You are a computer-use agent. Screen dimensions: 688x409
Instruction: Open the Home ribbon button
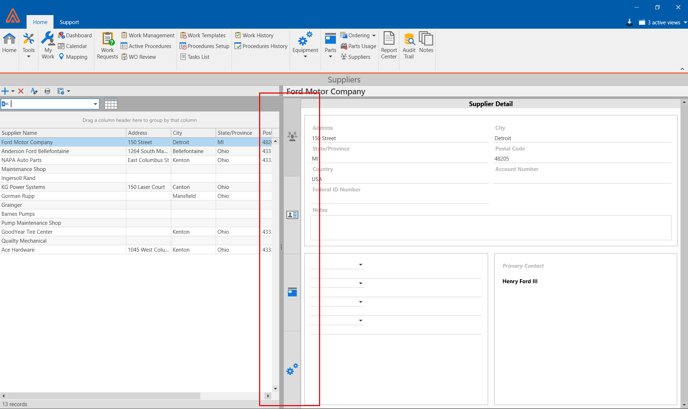(9, 43)
